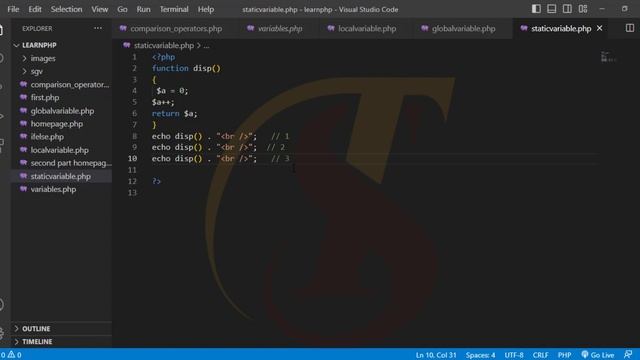The height and width of the screenshot is (360, 640).
Task: Click the '// 2' comment
Action: [276, 147]
